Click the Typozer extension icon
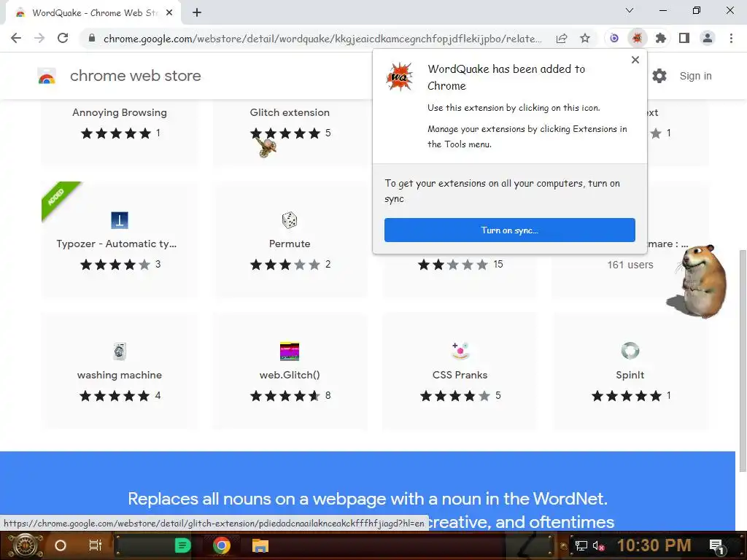This screenshot has width=747, height=560. pos(120,220)
